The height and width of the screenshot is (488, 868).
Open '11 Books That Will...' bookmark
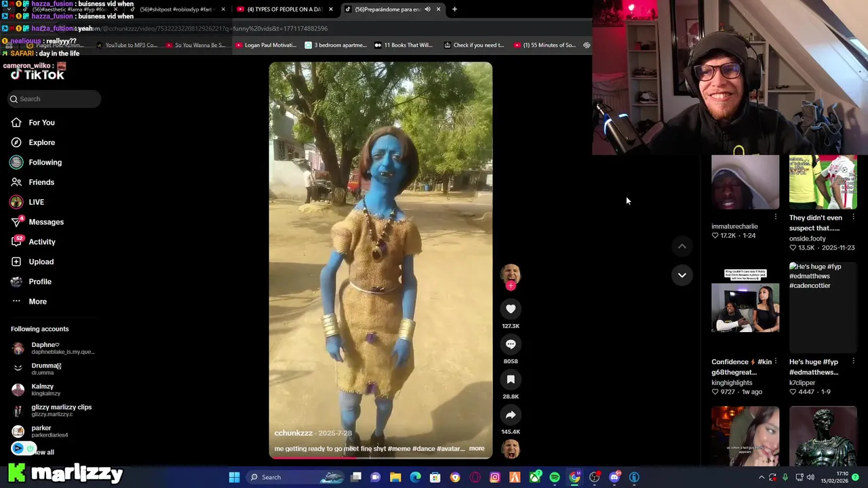(x=403, y=45)
